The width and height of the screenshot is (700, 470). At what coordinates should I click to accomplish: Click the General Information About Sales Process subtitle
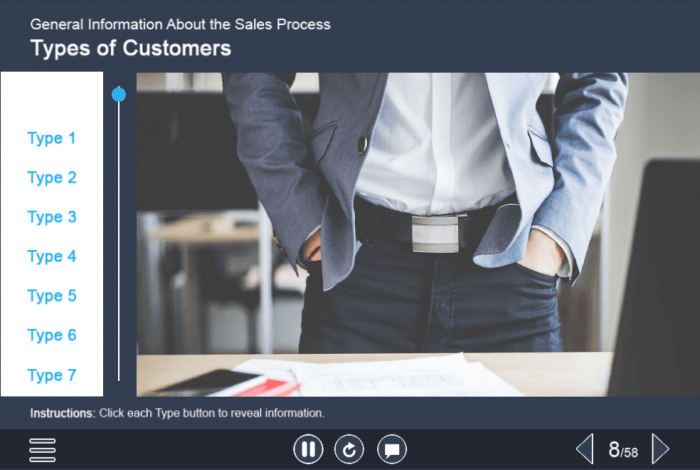click(x=180, y=24)
